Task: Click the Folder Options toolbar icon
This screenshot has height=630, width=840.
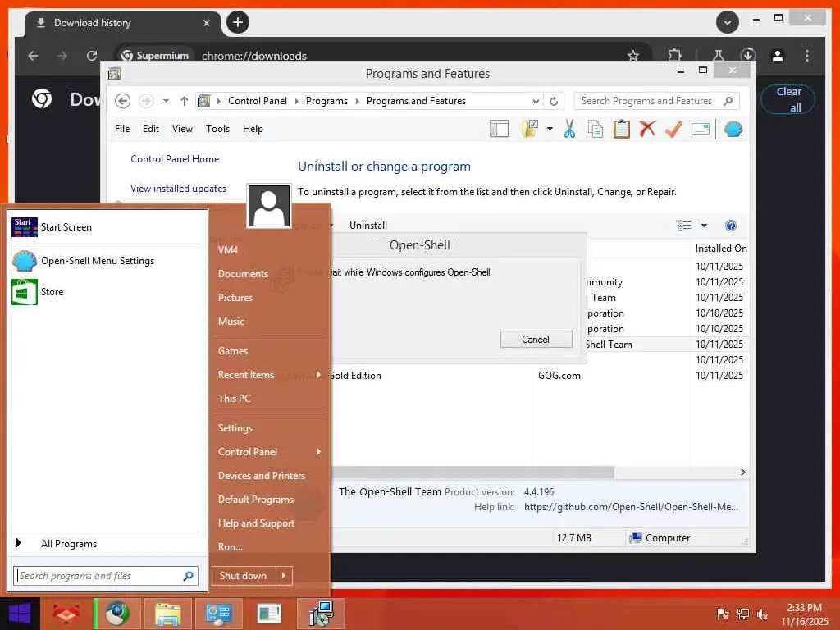Action: coord(530,129)
